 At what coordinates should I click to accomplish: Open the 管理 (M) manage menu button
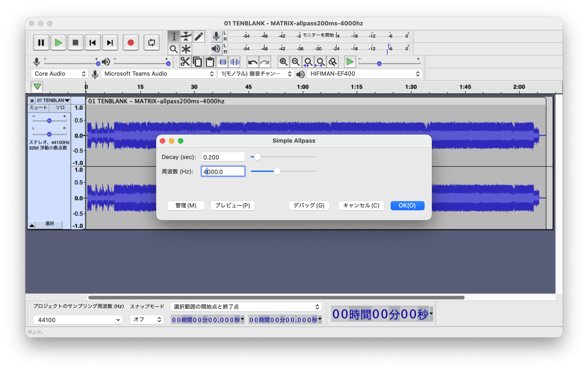(186, 205)
